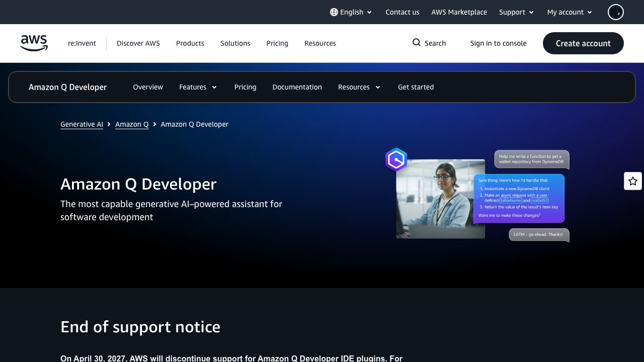This screenshot has height=362, width=644.
Task: Open re:Invent menu item
Action: [x=82, y=43]
